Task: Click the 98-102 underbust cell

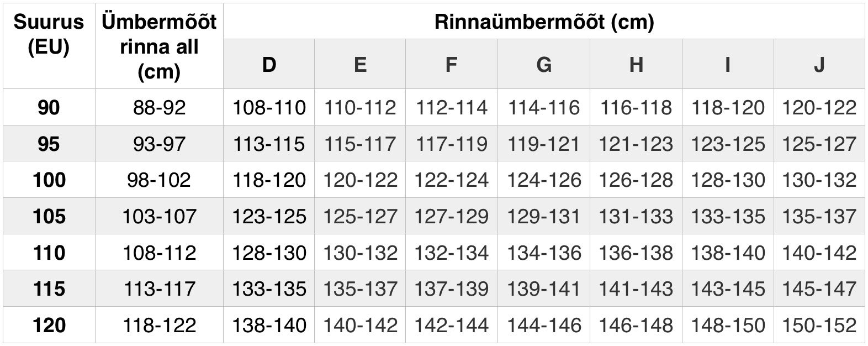Action: 159,180
